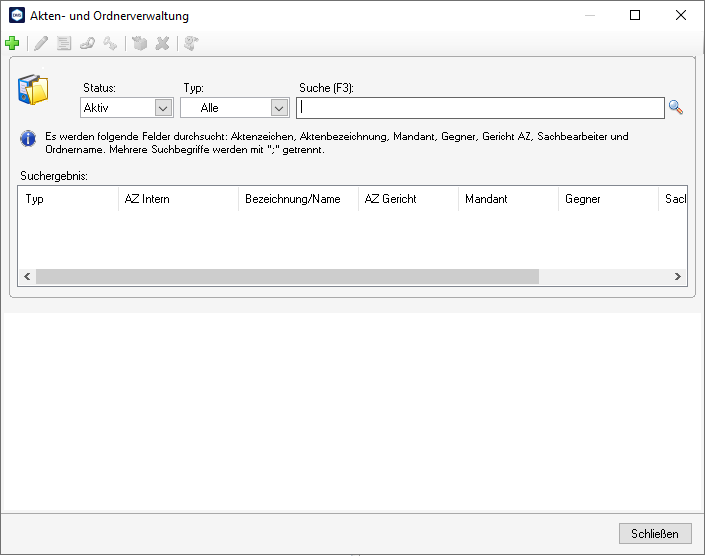This screenshot has height=556, width=706.
Task: Sort by the Bezeichnung/Name column header
Action: [299, 199]
